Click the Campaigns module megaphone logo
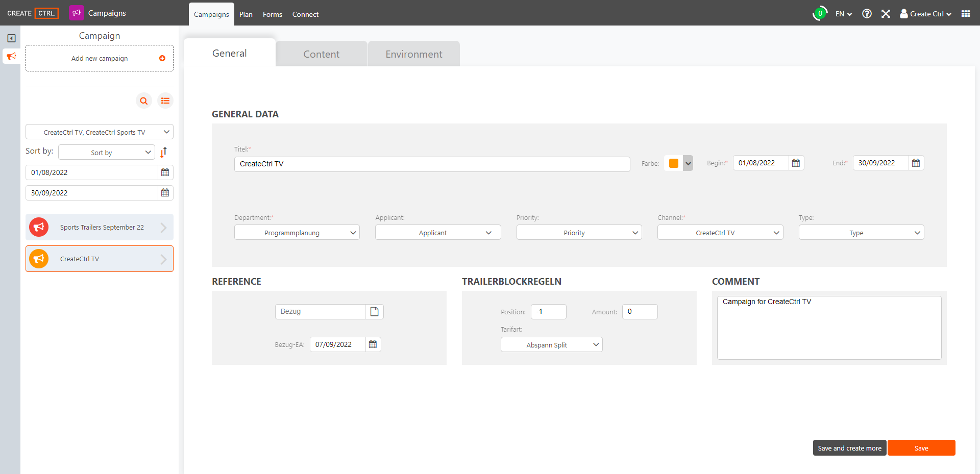Screen dimensions: 980x474 (x=77, y=13)
